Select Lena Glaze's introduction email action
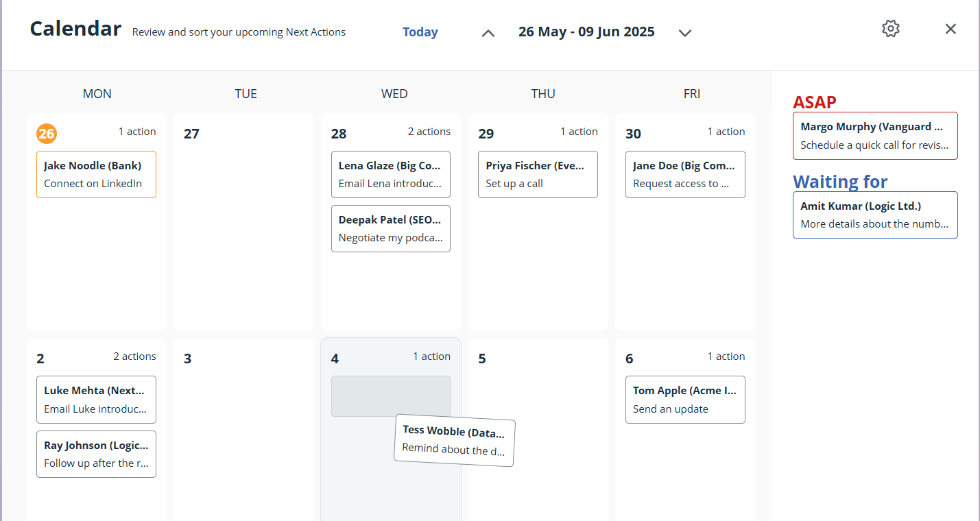 pyautogui.click(x=390, y=174)
